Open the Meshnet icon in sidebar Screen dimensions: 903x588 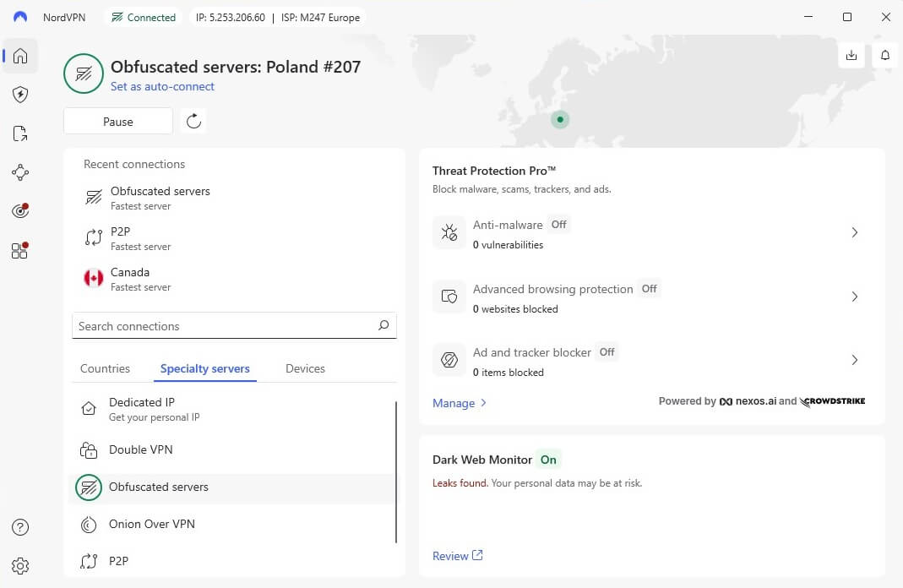click(19, 172)
